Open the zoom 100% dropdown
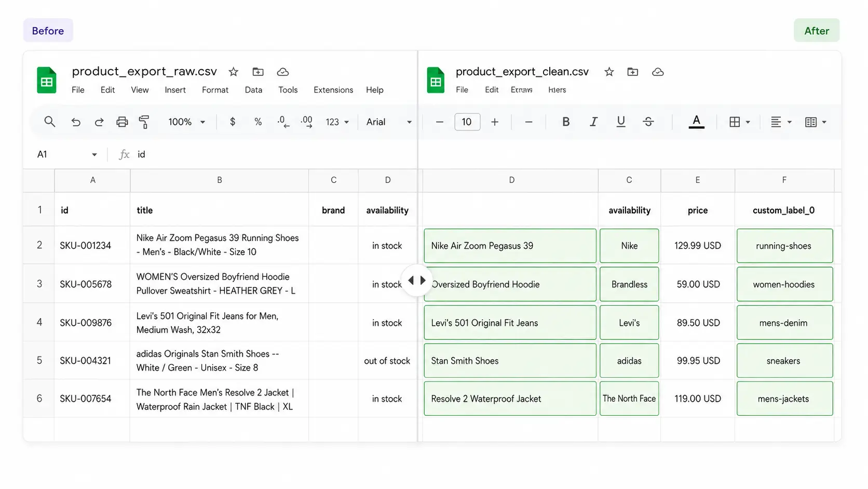 pyautogui.click(x=187, y=122)
